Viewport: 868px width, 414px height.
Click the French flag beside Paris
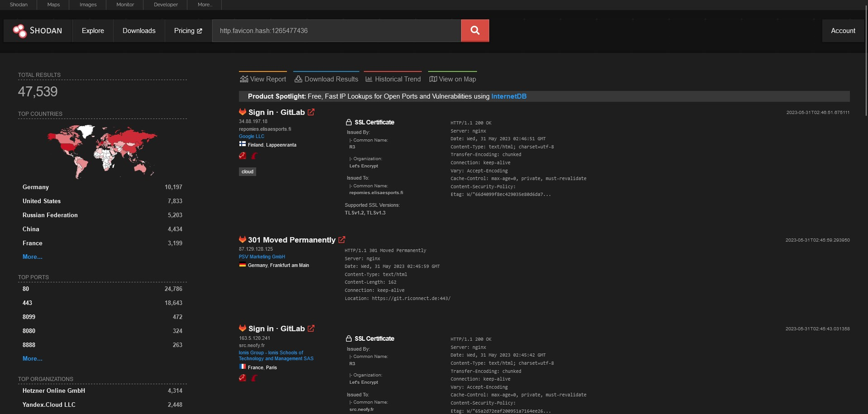coord(243,367)
